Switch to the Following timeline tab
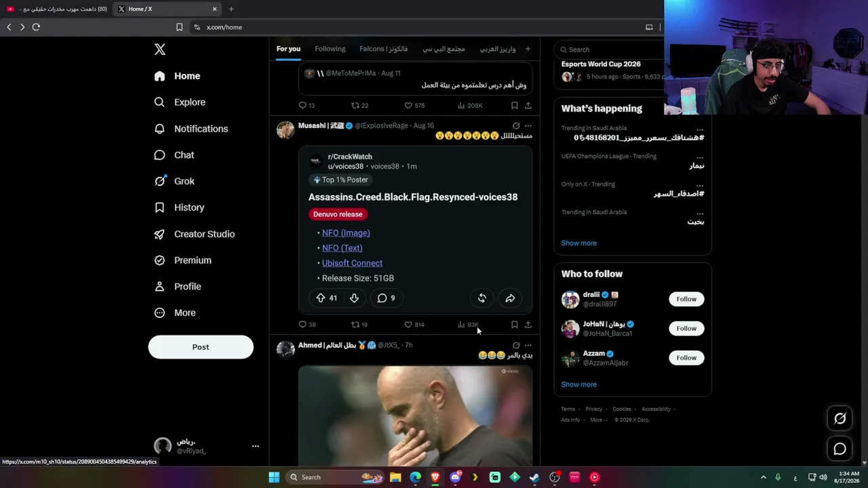This screenshot has height=488, width=868. tap(330, 49)
